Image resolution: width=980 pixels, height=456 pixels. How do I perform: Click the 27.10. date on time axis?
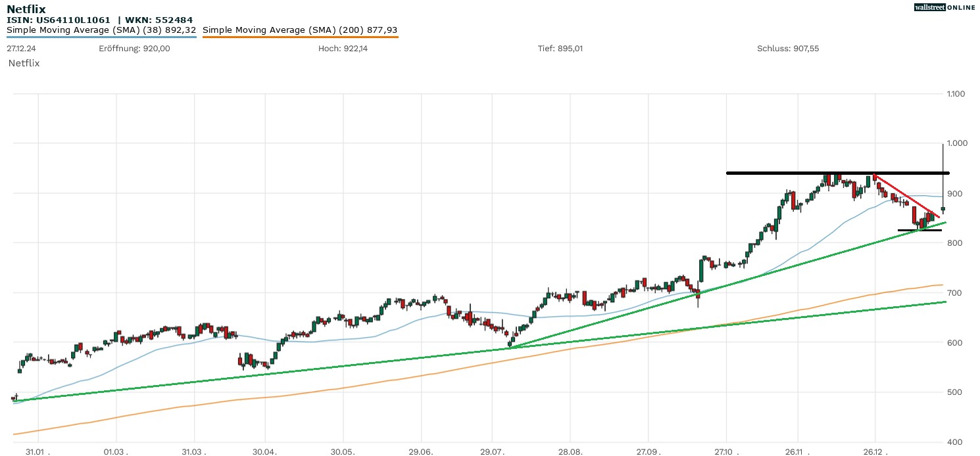726,452
